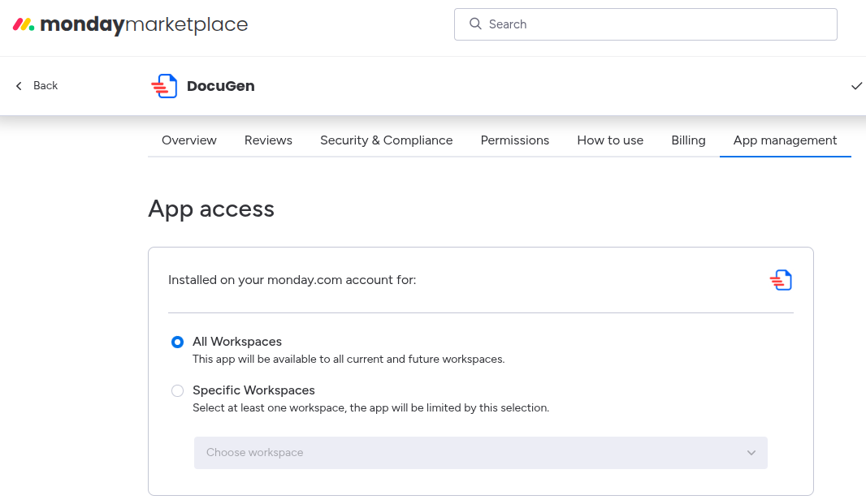Click the search magnifier icon
866x504 pixels.
click(475, 24)
